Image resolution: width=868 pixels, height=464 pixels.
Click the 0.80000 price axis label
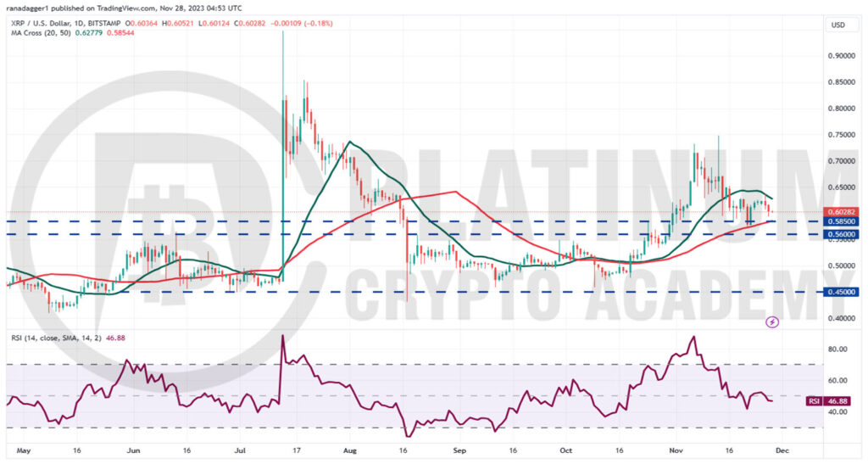point(842,109)
